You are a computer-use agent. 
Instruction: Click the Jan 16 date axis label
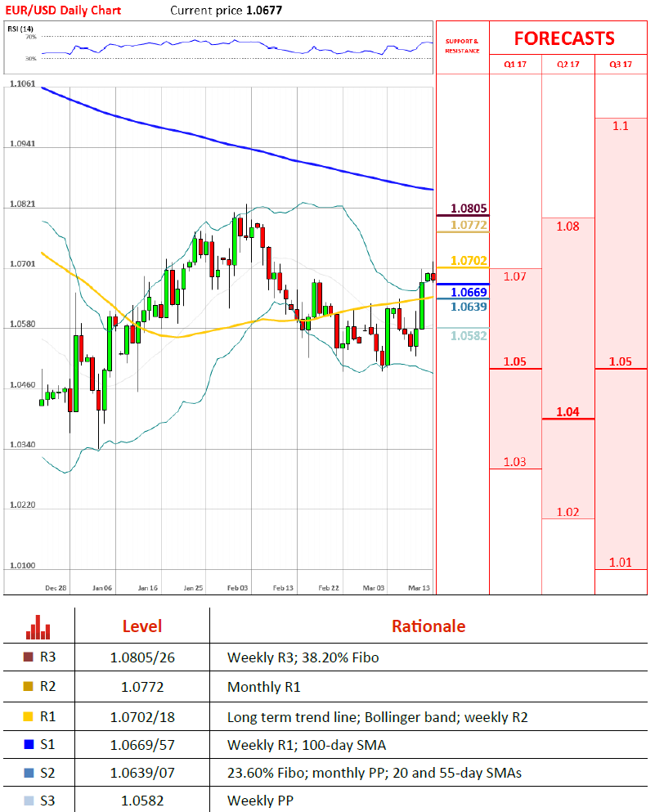tap(147, 588)
